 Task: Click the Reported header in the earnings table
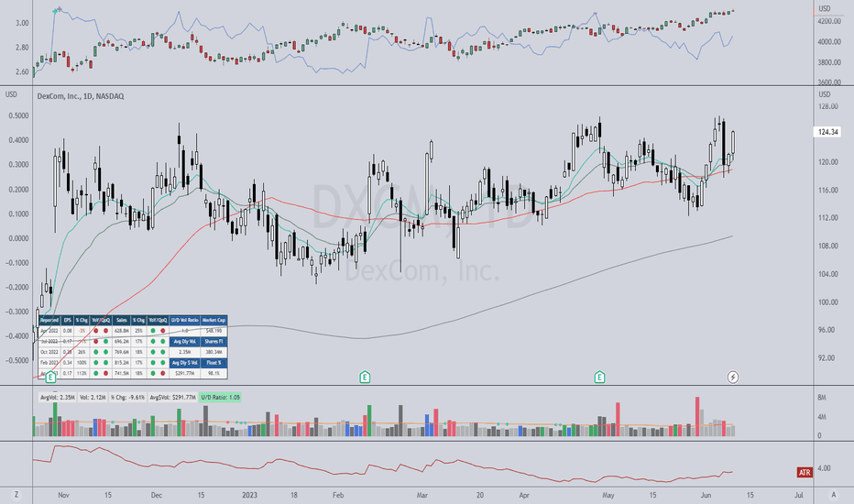pos(49,321)
